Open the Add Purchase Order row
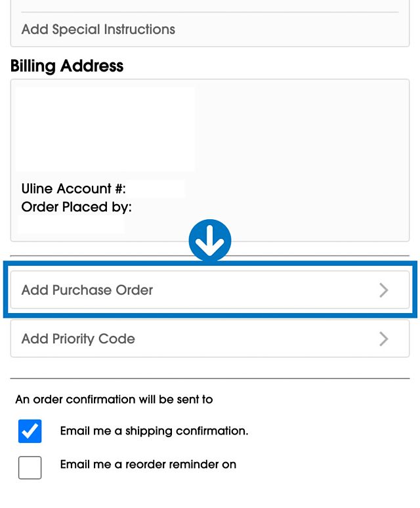 (197, 290)
